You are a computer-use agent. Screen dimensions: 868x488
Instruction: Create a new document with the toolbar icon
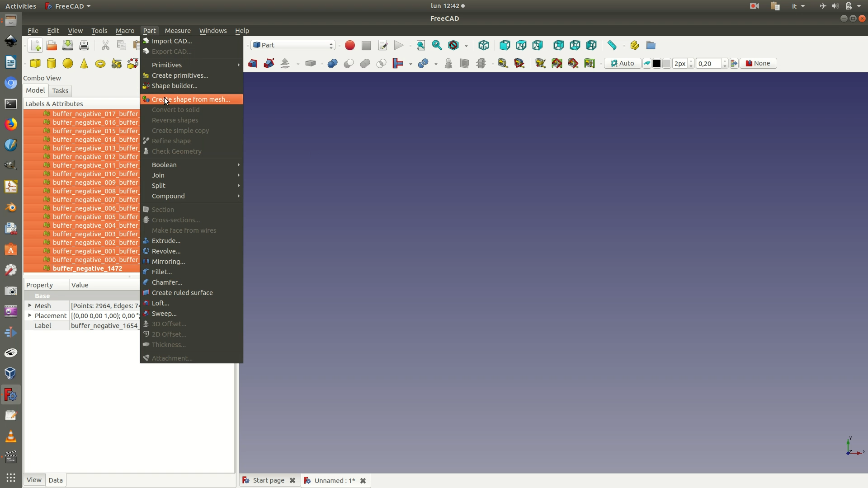point(35,45)
